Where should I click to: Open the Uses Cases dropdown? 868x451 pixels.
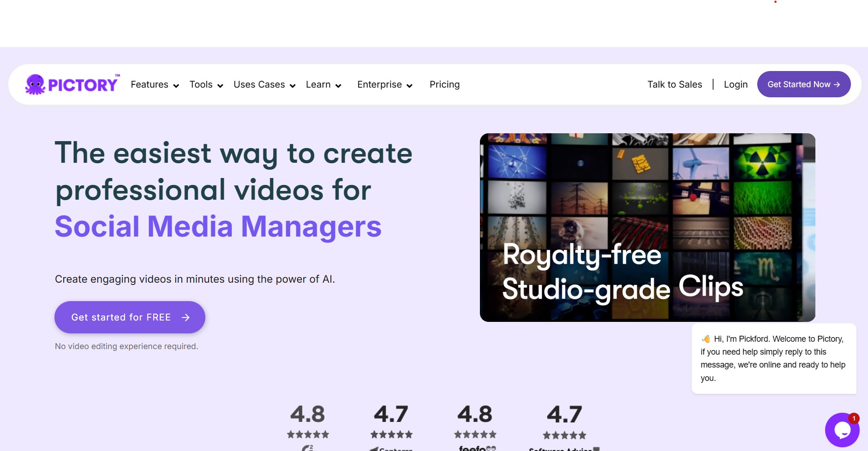click(x=264, y=85)
